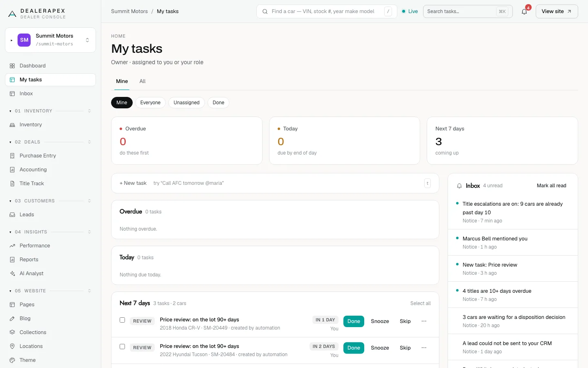
Task: Open Leads from the sidebar
Action: 50,215
